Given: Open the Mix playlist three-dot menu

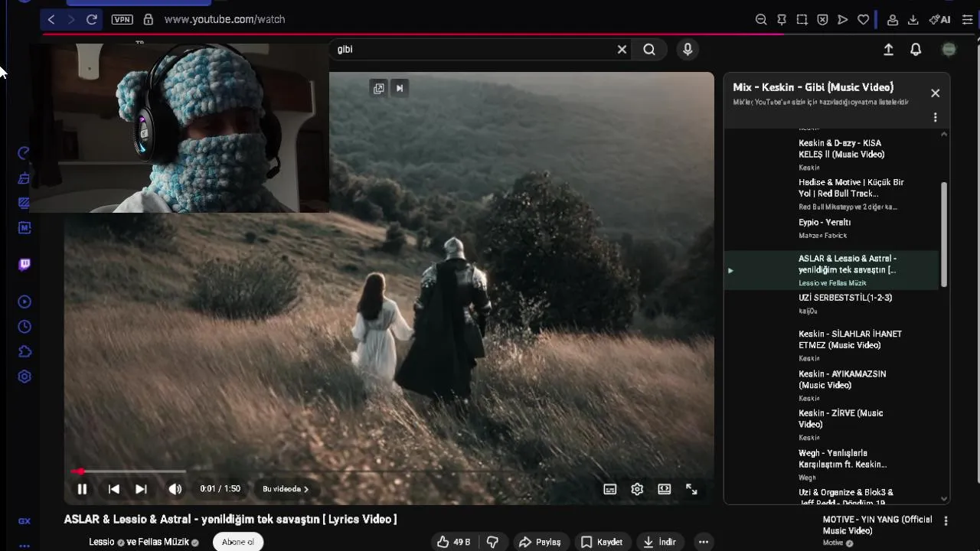Looking at the screenshot, I should [x=935, y=118].
